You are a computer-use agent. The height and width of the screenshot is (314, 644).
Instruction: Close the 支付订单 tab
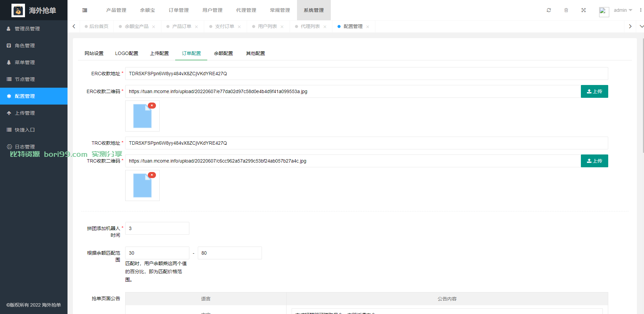[239, 27]
